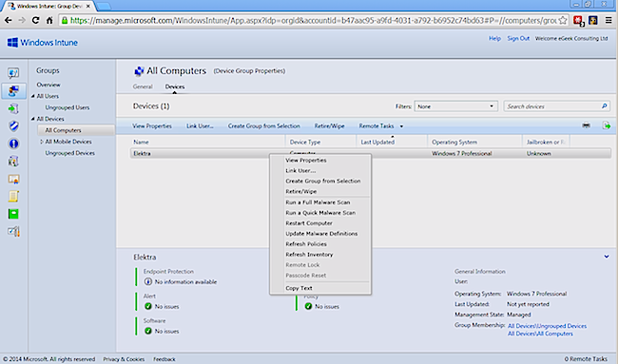Choose Retire/Wipe in context menu
The width and height of the screenshot is (618, 364).
pos(301,191)
